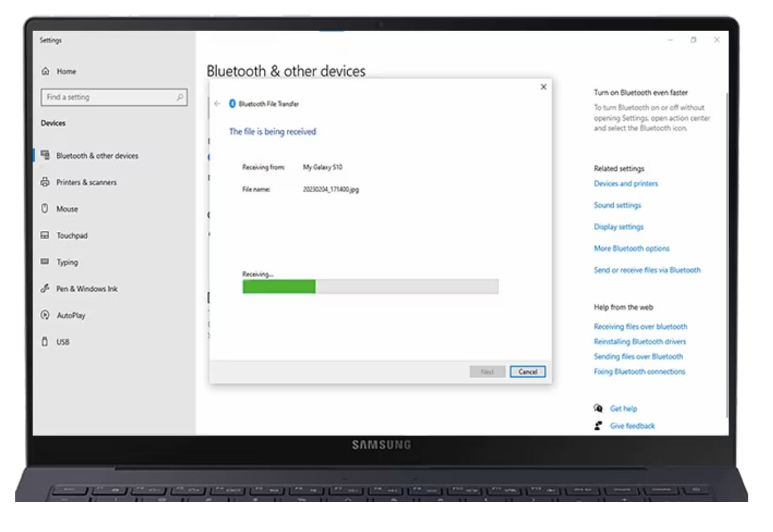Close the Settings window

point(717,40)
